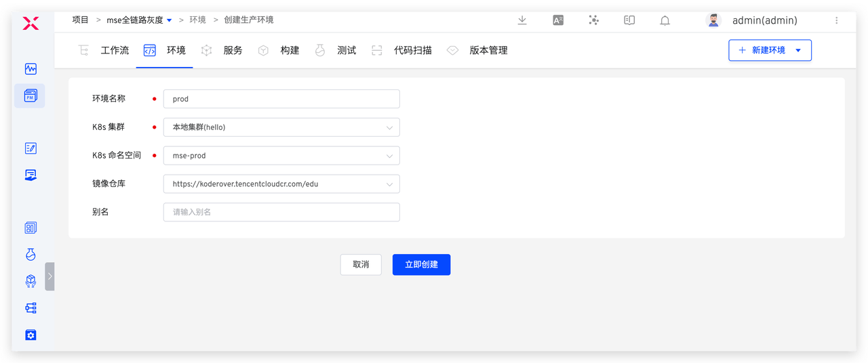Open the 镜像仓库 registry dropdown
868x363 pixels.
tap(281, 184)
